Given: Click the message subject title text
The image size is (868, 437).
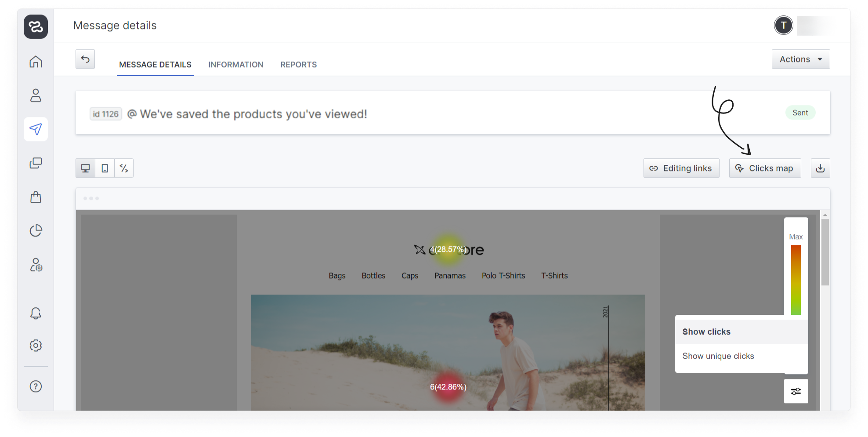Looking at the screenshot, I should point(253,114).
